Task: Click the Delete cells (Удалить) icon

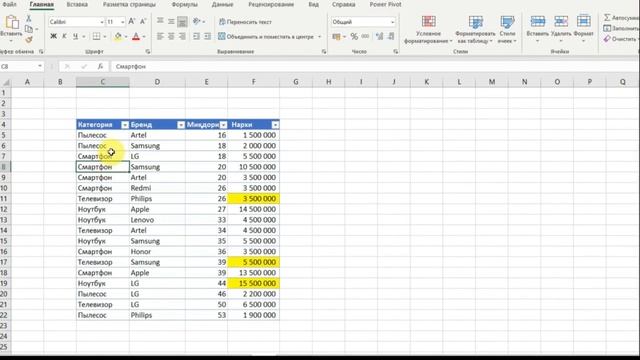Action: (x=561, y=21)
